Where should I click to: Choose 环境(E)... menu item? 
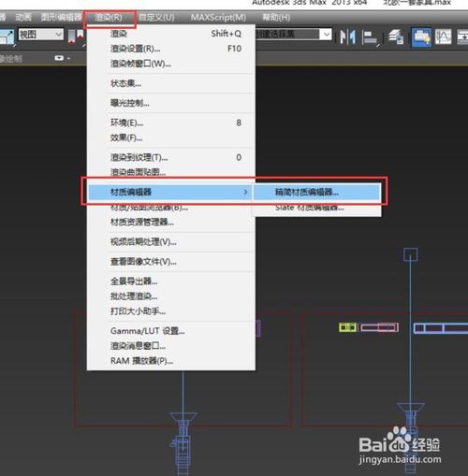click(171, 123)
